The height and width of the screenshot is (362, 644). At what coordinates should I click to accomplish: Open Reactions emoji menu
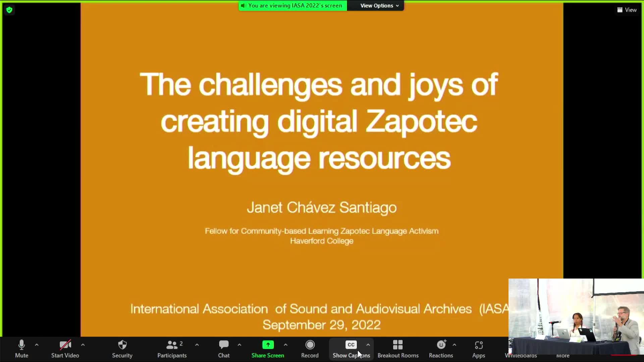[441, 349]
